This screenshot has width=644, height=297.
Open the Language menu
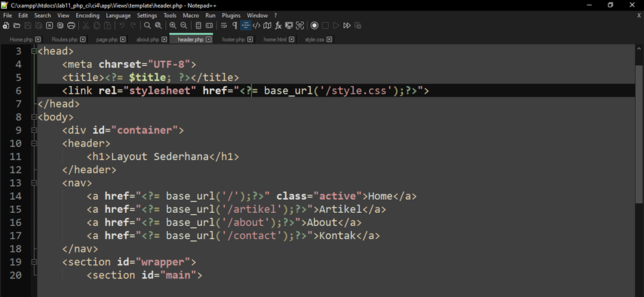point(119,16)
